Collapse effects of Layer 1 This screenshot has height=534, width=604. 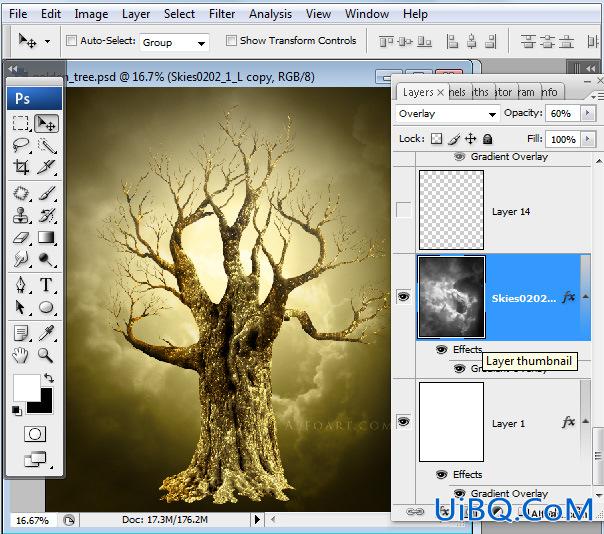tap(586, 421)
